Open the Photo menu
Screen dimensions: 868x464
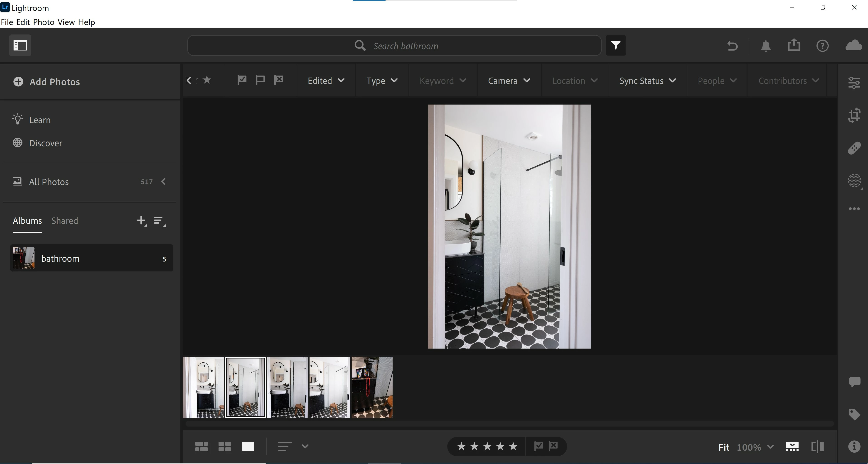tap(44, 22)
